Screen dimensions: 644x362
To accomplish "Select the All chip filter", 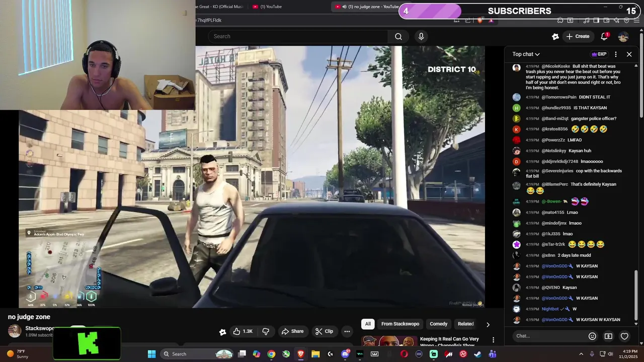I will click(x=368, y=324).
